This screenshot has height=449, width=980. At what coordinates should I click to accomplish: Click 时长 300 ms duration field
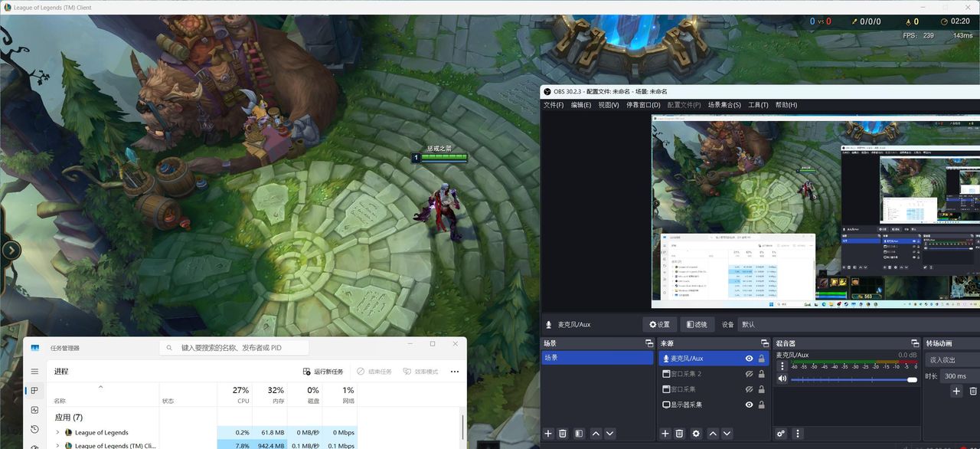pyautogui.click(x=959, y=375)
